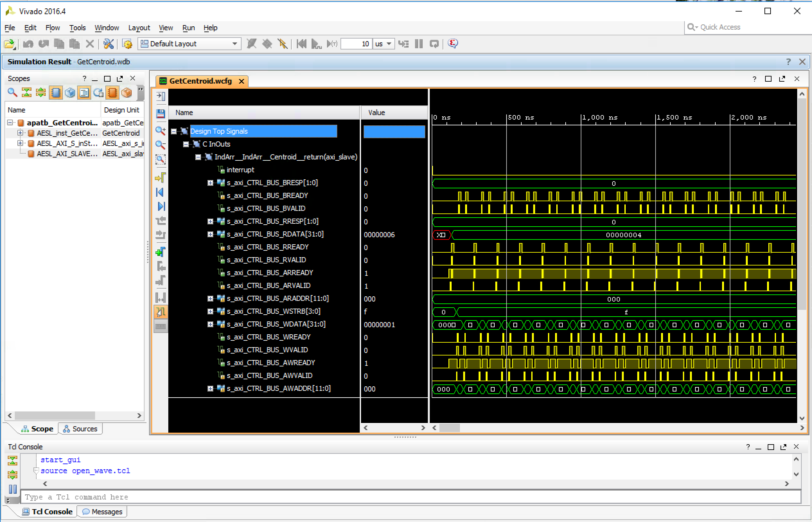Click the waveform Zoom Fit icon
812x522 pixels.
pos(161,159)
